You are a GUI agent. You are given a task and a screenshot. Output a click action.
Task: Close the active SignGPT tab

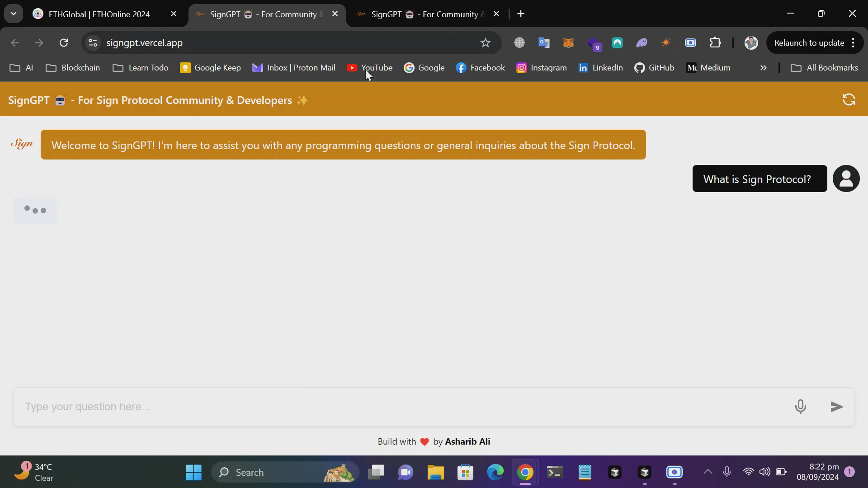click(x=335, y=14)
